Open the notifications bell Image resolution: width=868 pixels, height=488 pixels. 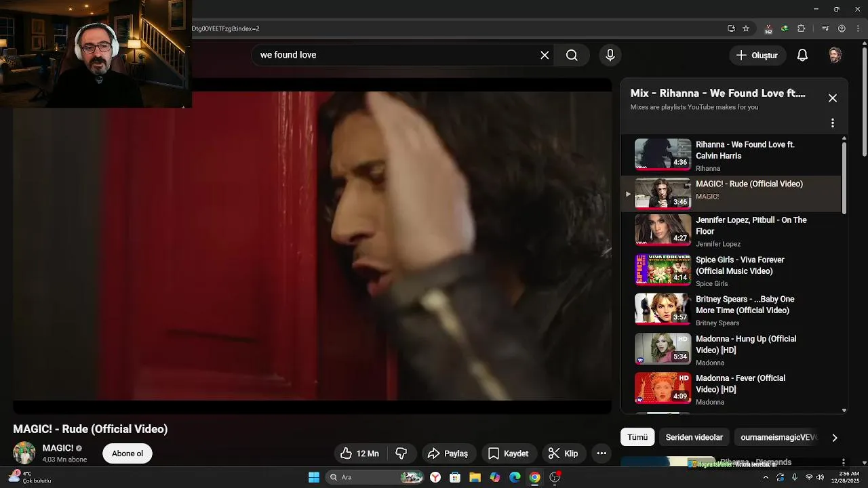pos(802,55)
